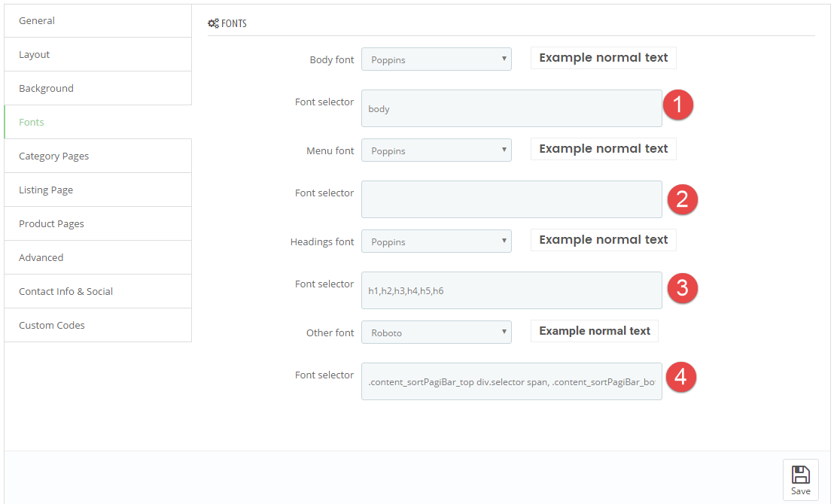Open the Body font dropdown

click(x=437, y=59)
